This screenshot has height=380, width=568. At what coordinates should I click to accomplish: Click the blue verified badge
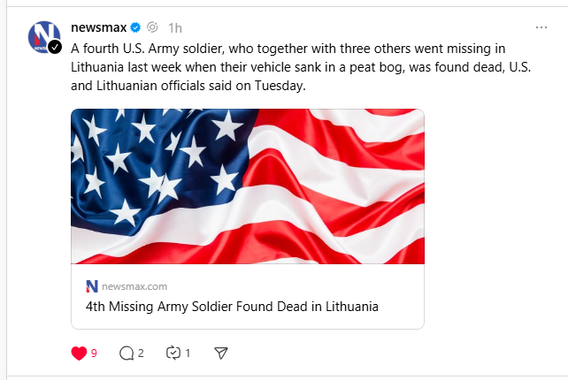click(x=135, y=28)
